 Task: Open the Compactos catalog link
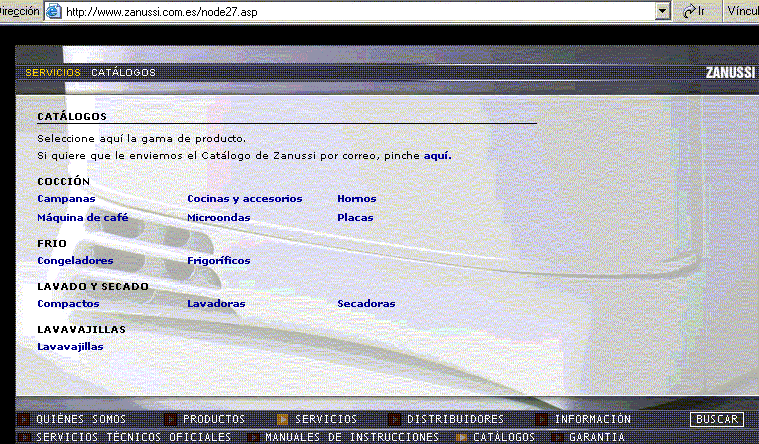coord(68,304)
